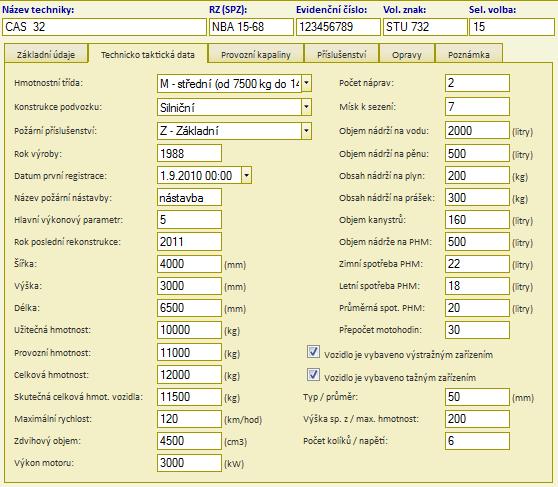
Task: Click the Vol. znak field with STU 732
Action: coord(425,27)
